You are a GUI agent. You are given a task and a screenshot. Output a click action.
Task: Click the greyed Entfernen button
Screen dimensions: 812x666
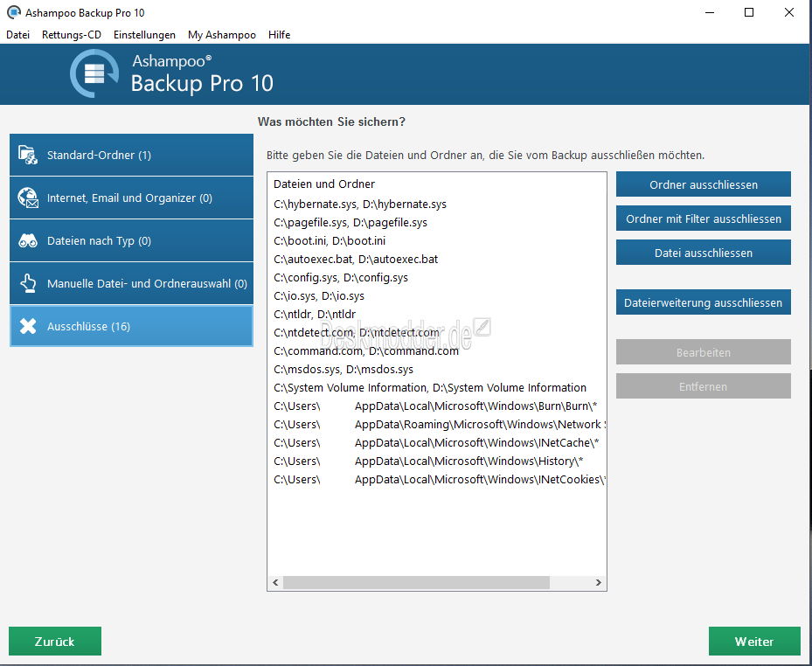[x=704, y=386]
